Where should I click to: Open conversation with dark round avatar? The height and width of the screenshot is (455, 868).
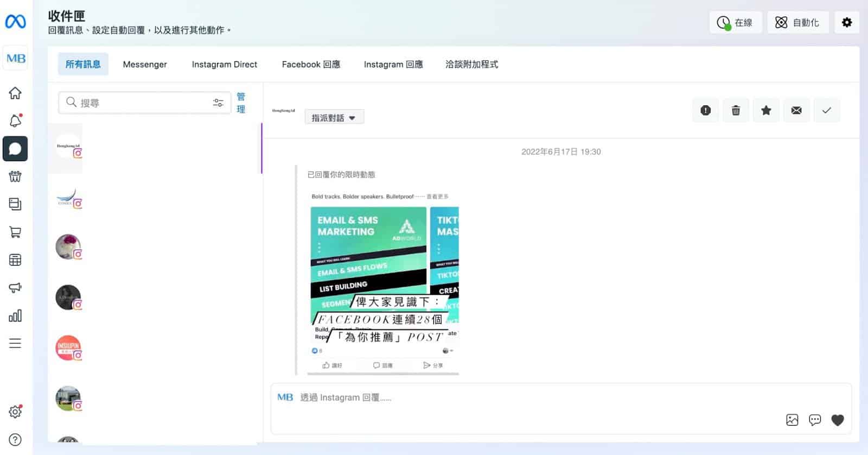69,298
